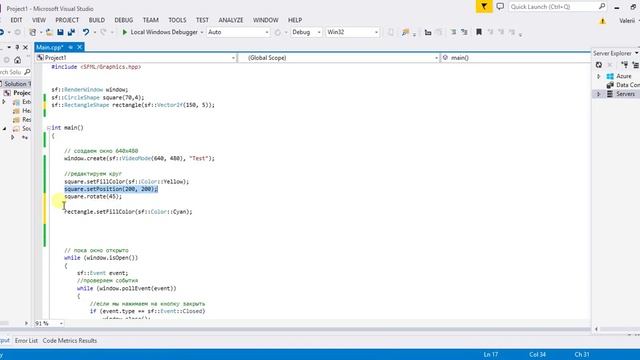Open the yellow notifications filter flag
This screenshot has height=360, width=640.
(484, 7)
